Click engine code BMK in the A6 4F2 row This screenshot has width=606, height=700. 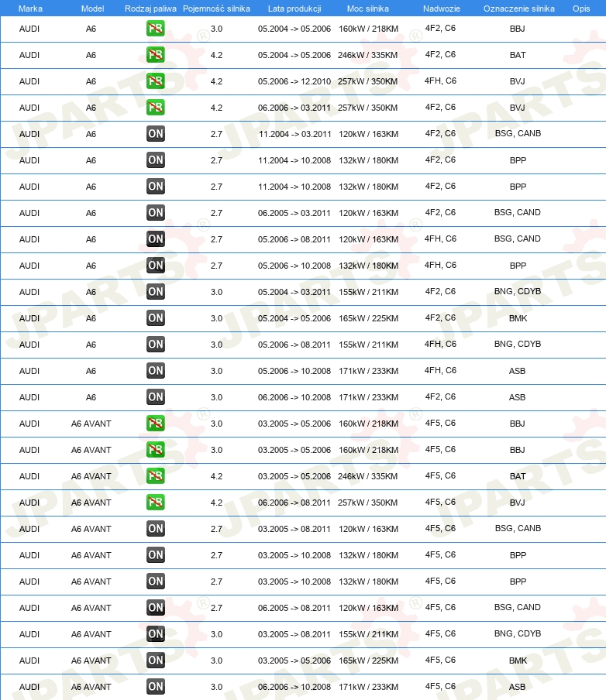point(518,318)
